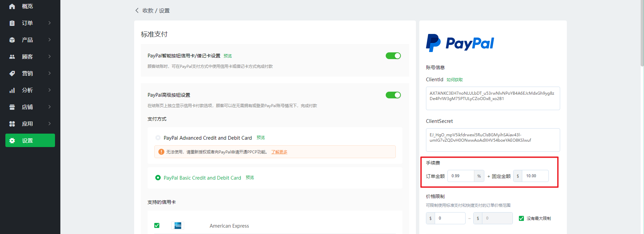This screenshot has width=644, height=234.
Task: Click 预览 link beside PayPal智能按钮 setting
Action: [x=228, y=56]
